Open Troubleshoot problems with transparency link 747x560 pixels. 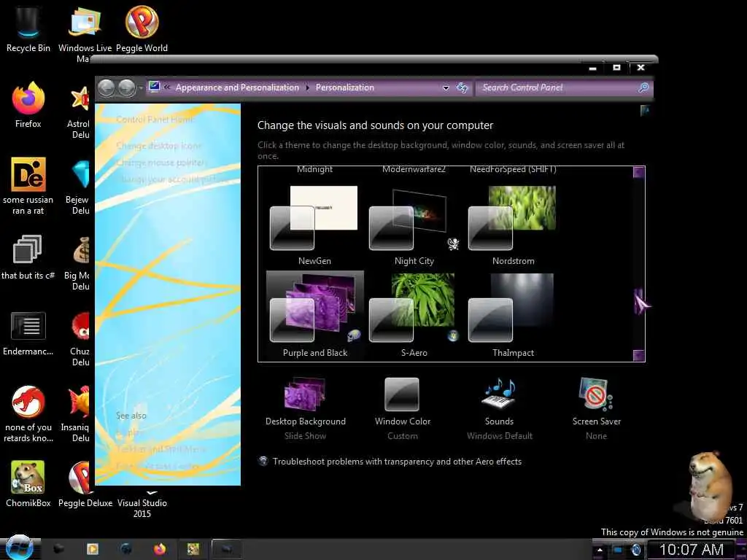(397, 462)
